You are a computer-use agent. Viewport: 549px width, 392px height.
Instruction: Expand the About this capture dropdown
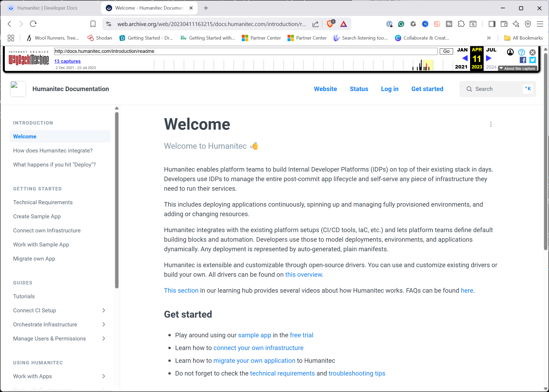[517, 68]
